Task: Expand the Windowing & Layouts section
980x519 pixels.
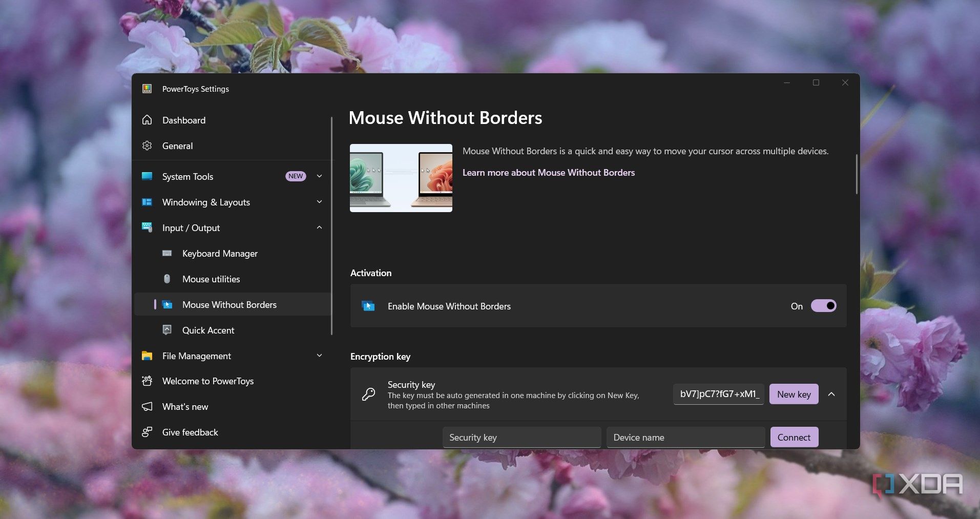Action: [x=319, y=202]
